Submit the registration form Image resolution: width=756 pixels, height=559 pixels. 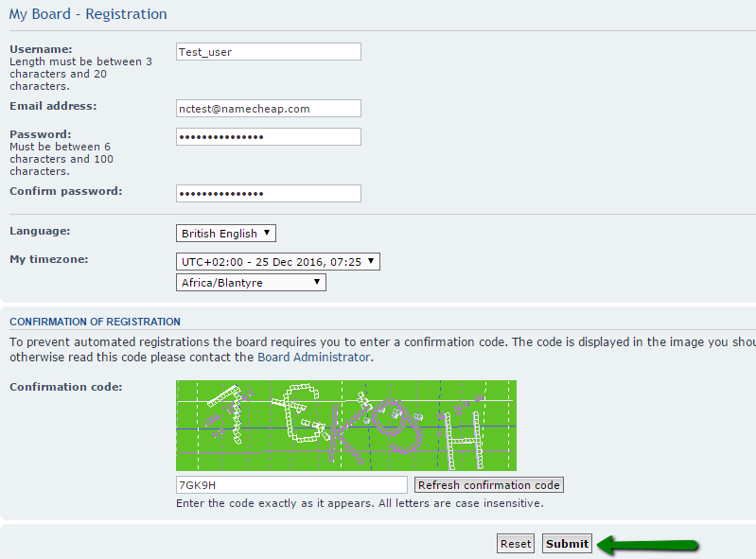pyautogui.click(x=567, y=544)
